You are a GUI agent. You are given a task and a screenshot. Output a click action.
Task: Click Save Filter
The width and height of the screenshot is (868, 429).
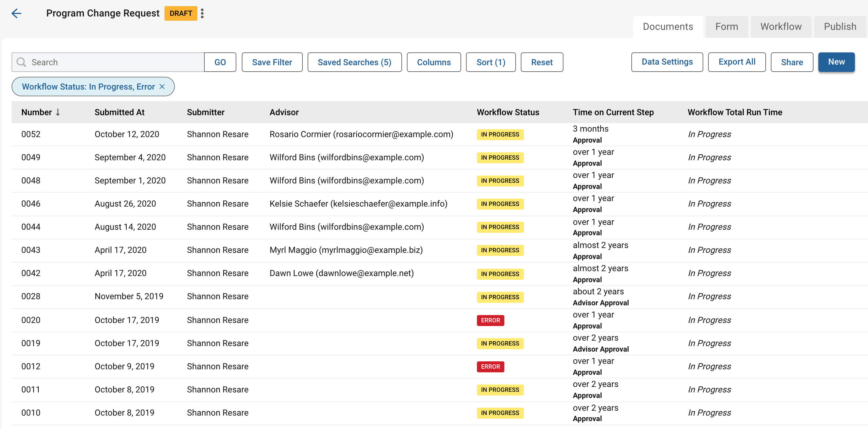(272, 62)
